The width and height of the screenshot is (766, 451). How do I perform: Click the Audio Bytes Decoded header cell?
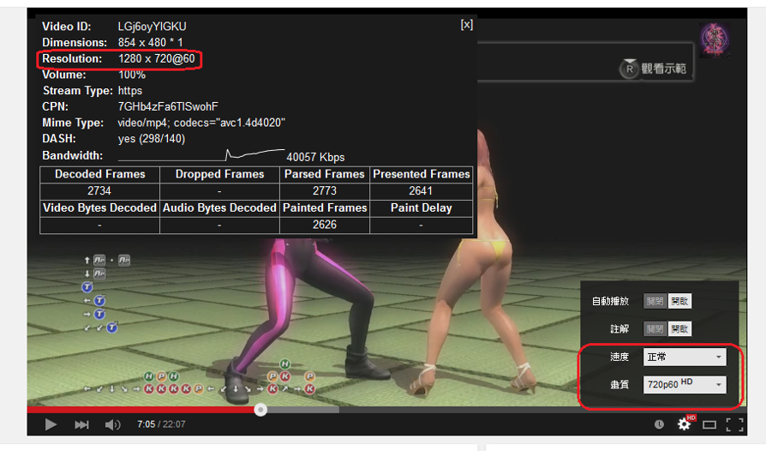pyautogui.click(x=219, y=208)
